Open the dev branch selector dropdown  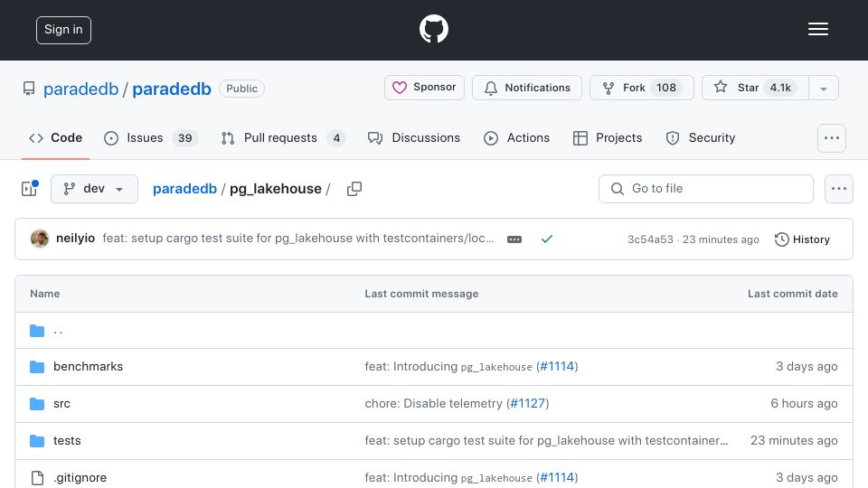pyautogui.click(x=94, y=189)
